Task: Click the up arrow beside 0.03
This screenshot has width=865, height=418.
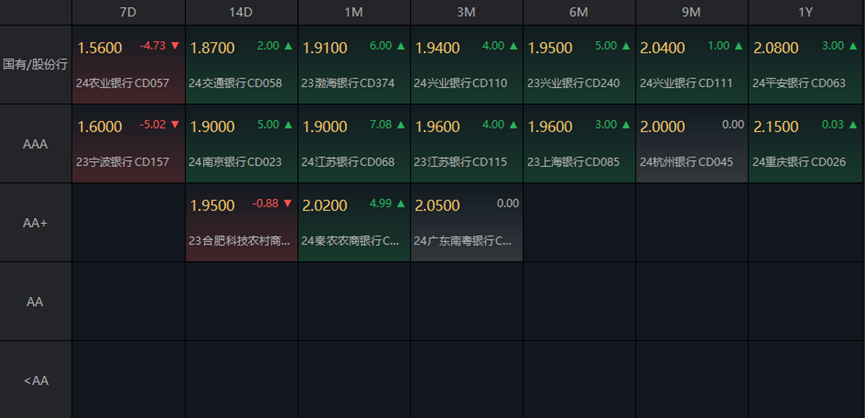Action: coord(851,125)
